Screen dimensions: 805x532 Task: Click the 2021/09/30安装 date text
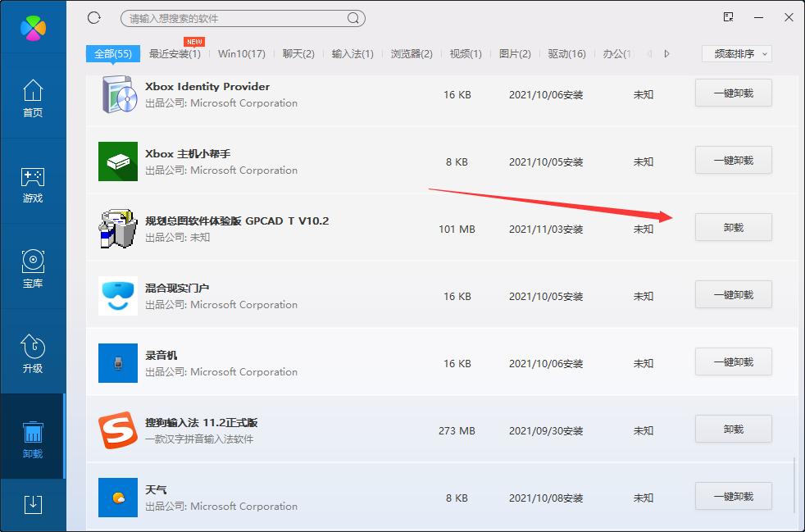point(546,431)
